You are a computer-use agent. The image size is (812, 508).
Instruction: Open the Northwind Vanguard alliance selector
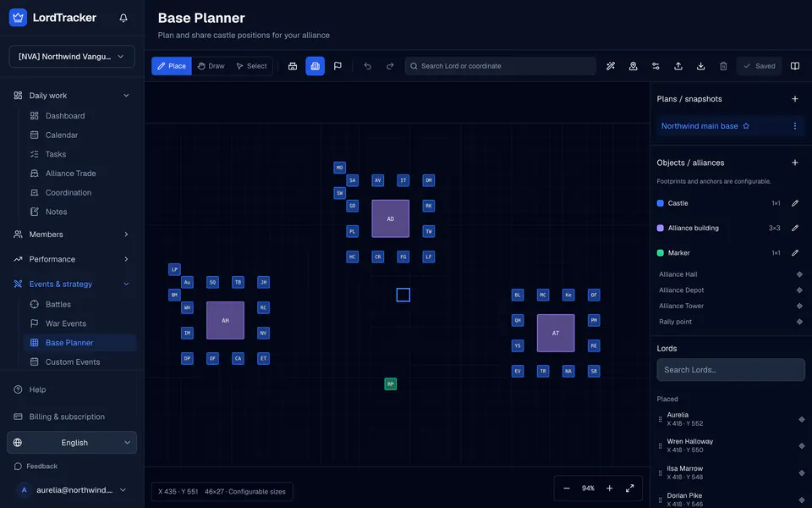pos(71,57)
